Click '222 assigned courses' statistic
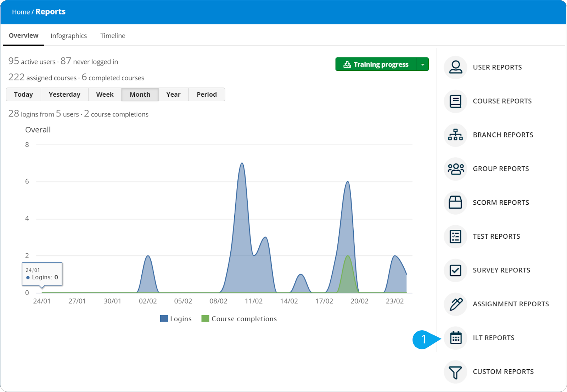The width and height of the screenshot is (567, 392). tap(43, 77)
